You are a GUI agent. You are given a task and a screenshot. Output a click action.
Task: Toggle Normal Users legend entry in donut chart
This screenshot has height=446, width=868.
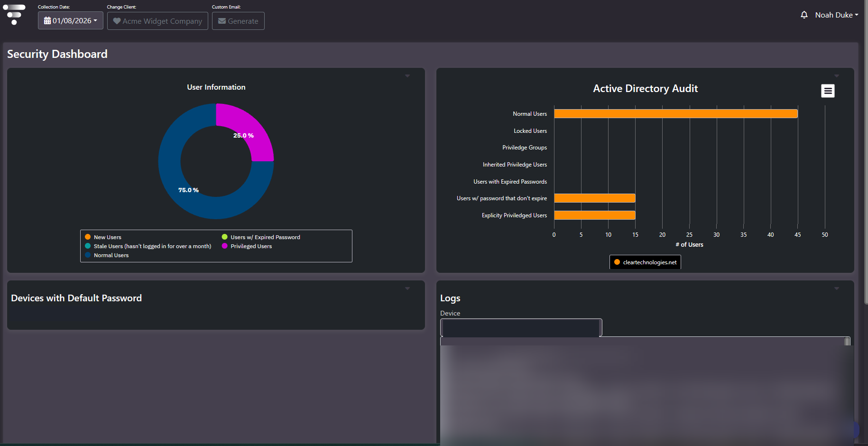(x=107, y=255)
